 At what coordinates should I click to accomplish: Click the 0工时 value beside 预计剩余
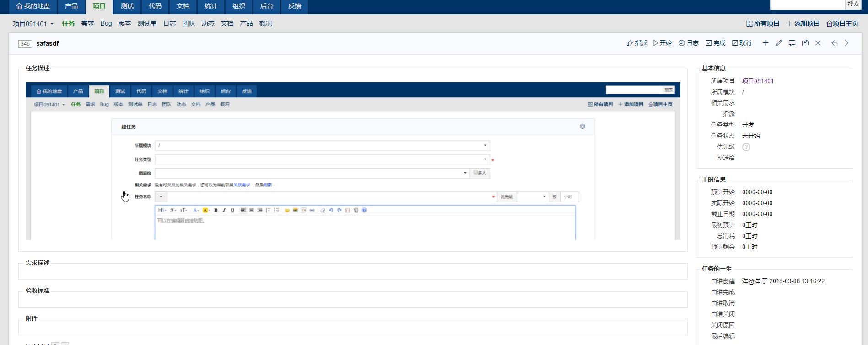750,247
